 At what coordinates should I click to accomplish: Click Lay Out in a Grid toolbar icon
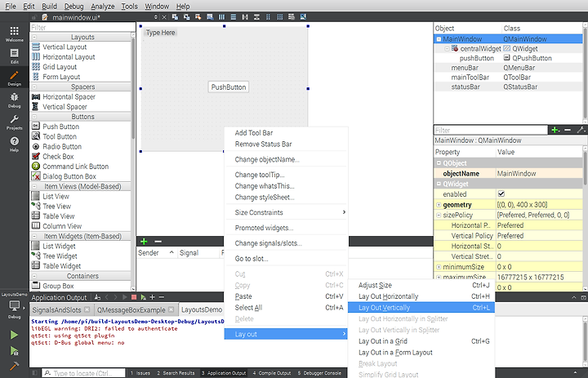pos(280,17)
